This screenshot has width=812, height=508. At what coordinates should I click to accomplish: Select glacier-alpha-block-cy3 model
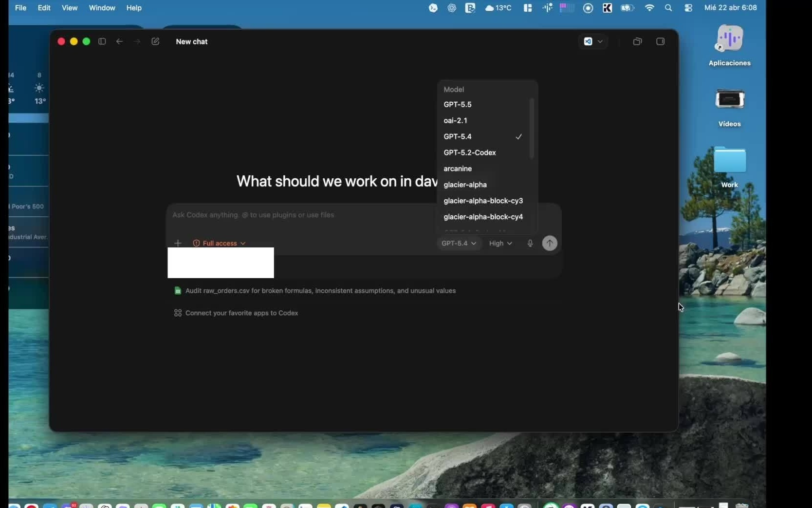pyautogui.click(x=483, y=201)
